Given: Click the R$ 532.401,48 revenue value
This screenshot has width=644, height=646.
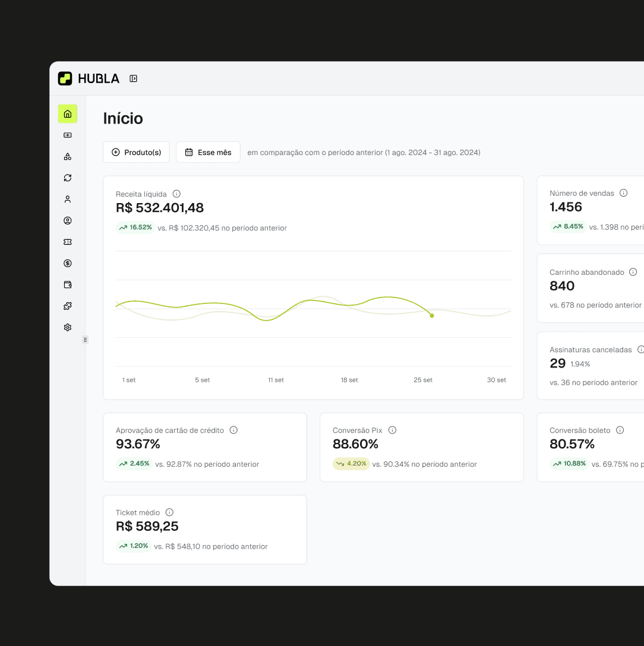Looking at the screenshot, I should pyautogui.click(x=160, y=208).
